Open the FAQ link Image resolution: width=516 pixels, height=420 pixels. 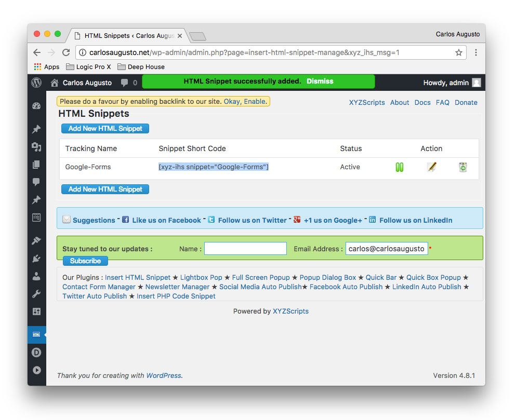(x=443, y=102)
